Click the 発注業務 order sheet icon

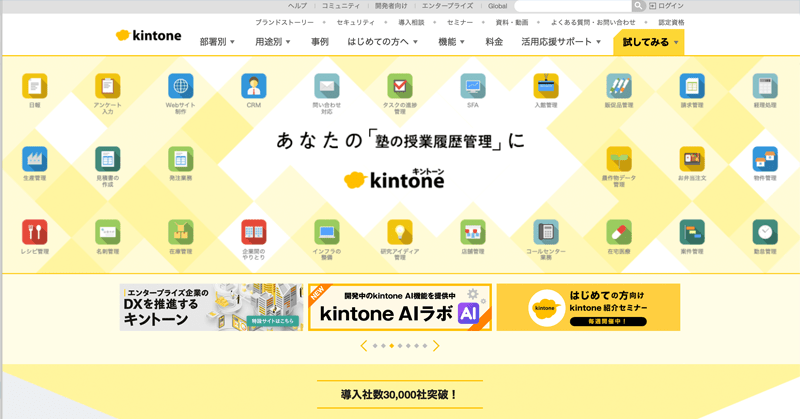181,159
